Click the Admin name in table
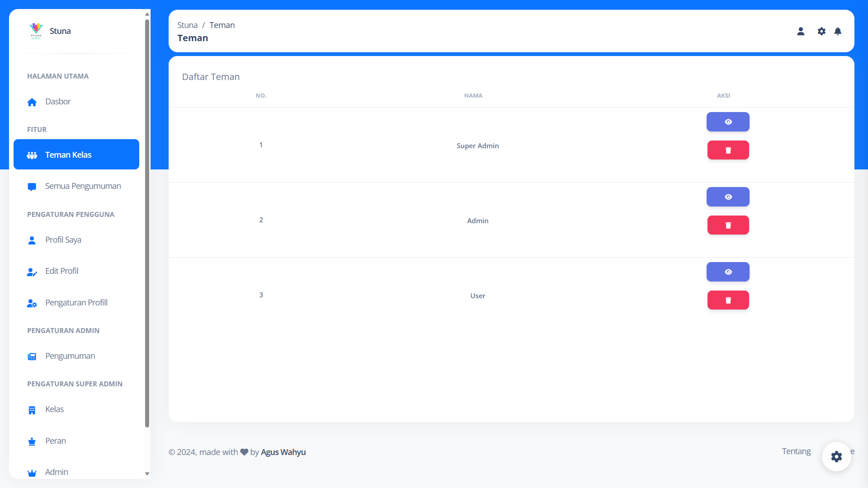Image resolution: width=868 pixels, height=488 pixels. click(x=477, y=221)
